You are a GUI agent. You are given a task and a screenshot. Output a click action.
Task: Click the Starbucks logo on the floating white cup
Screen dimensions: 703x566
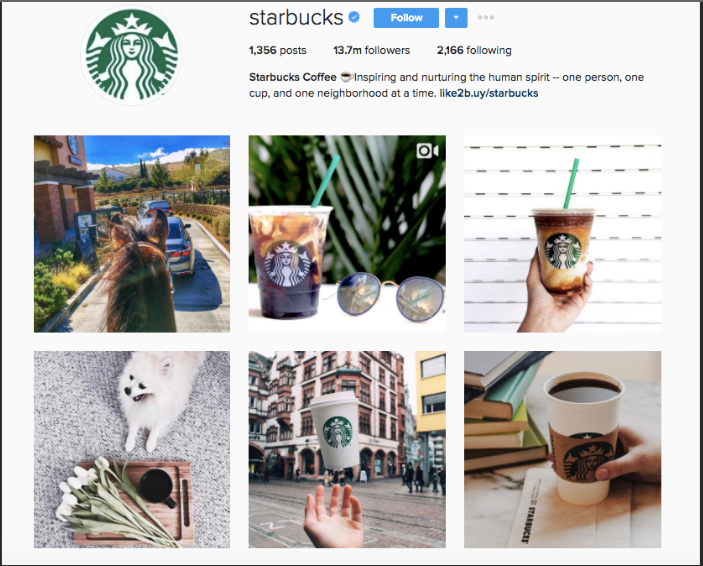click(x=338, y=432)
